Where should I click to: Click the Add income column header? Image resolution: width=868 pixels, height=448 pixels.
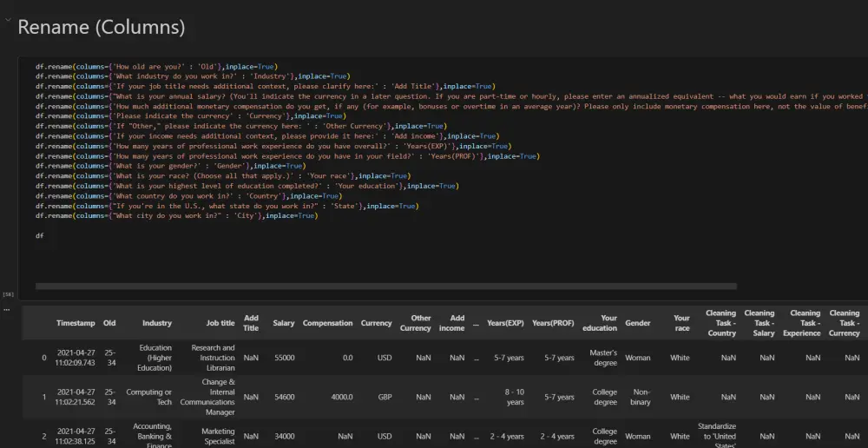pos(451,323)
